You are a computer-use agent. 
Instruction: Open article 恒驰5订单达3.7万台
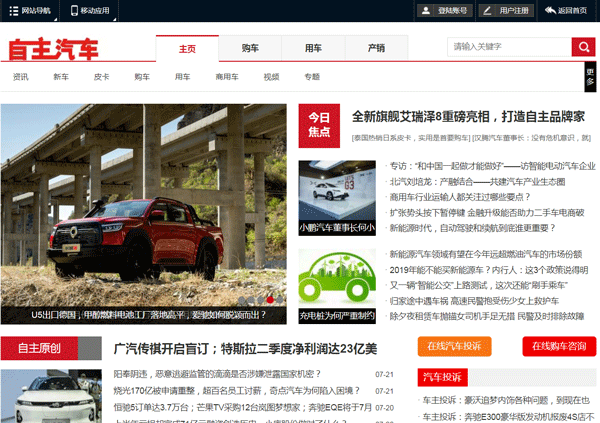coord(243,407)
